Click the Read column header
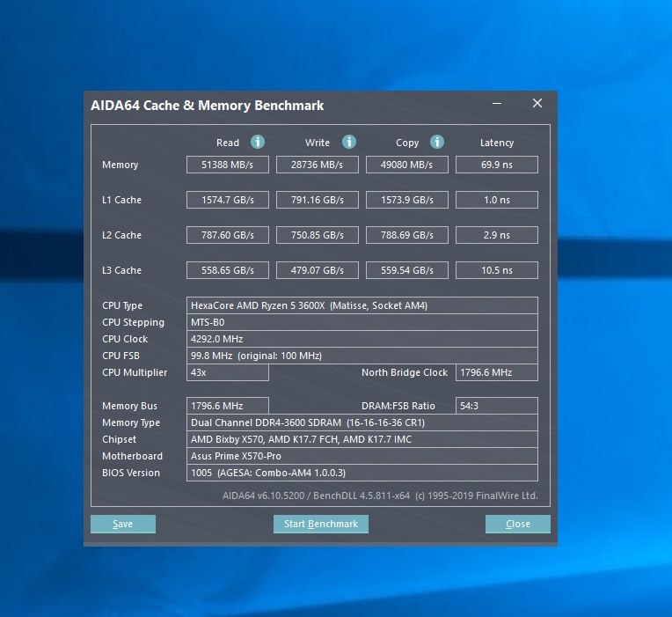The height and width of the screenshot is (617, 672). [x=228, y=143]
